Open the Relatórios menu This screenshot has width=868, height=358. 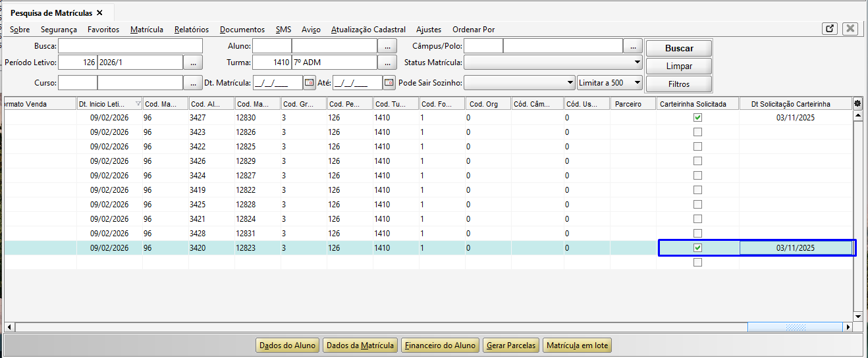click(x=192, y=30)
